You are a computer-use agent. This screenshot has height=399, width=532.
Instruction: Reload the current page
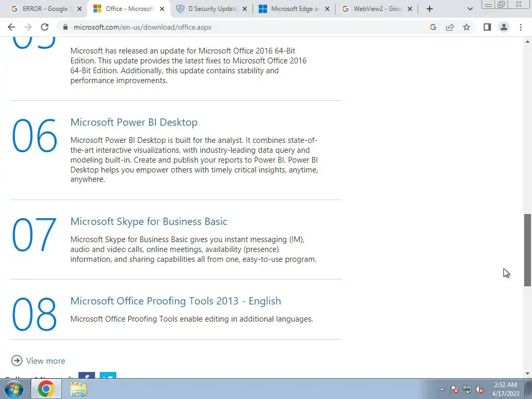[45, 27]
